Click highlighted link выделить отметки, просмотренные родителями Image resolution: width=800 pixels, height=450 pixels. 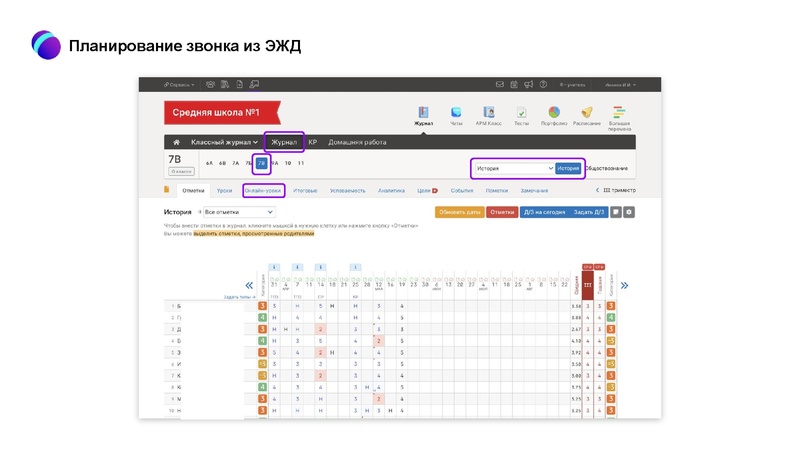point(254,234)
